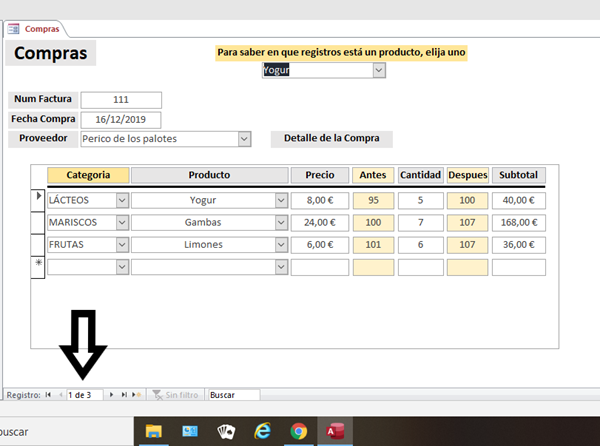Click the Despues cell in the Yogur row

pos(468,200)
